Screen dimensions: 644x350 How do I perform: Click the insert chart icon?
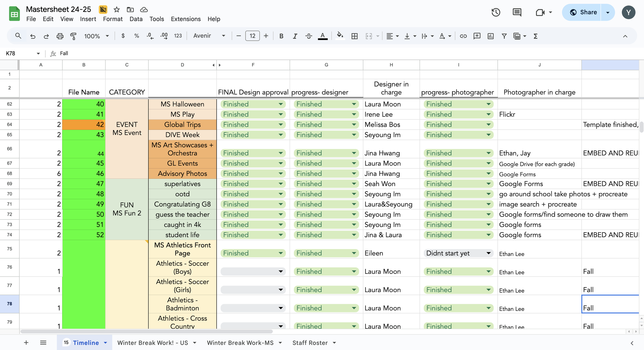(x=490, y=36)
